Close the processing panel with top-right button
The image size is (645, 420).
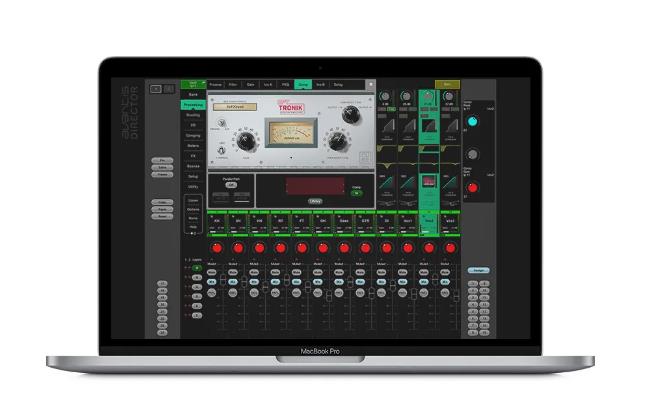[x=371, y=84]
